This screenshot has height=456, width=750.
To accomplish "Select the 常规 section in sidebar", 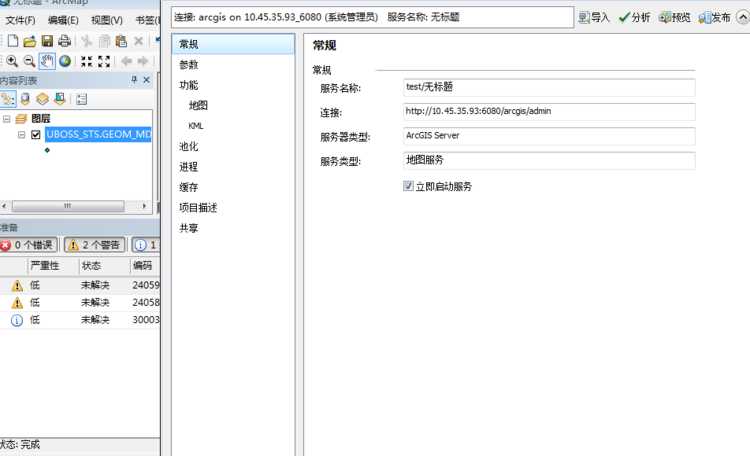I will 233,44.
